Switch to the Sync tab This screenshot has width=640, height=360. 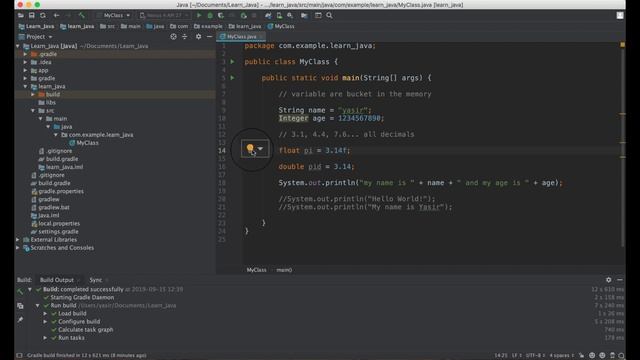(x=96, y=280)
